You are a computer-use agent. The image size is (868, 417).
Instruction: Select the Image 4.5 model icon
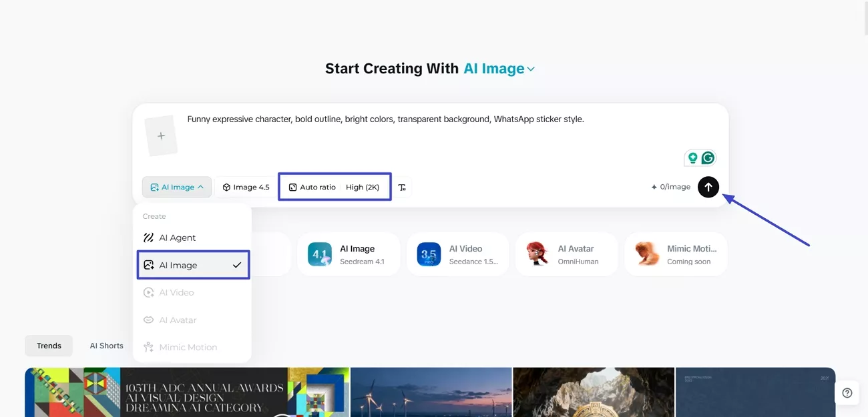[226, 187]
